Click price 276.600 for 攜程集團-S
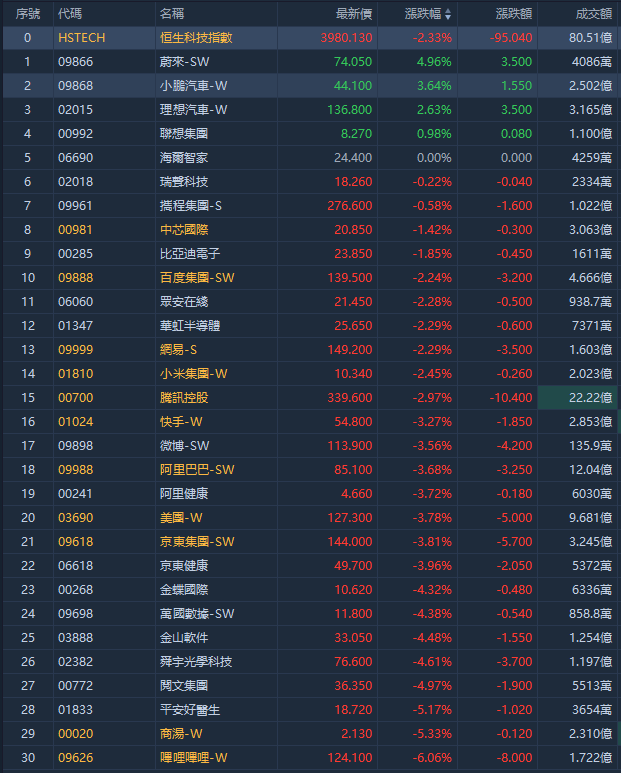621x773 pixels. (x=350, y=206)
